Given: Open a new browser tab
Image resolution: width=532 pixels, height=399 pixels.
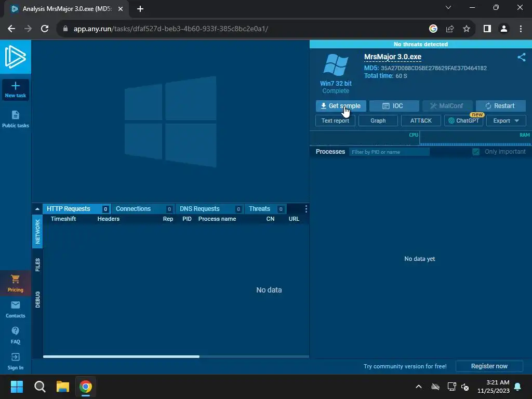Looking at the screenshot, I should [x=140, y=9].
